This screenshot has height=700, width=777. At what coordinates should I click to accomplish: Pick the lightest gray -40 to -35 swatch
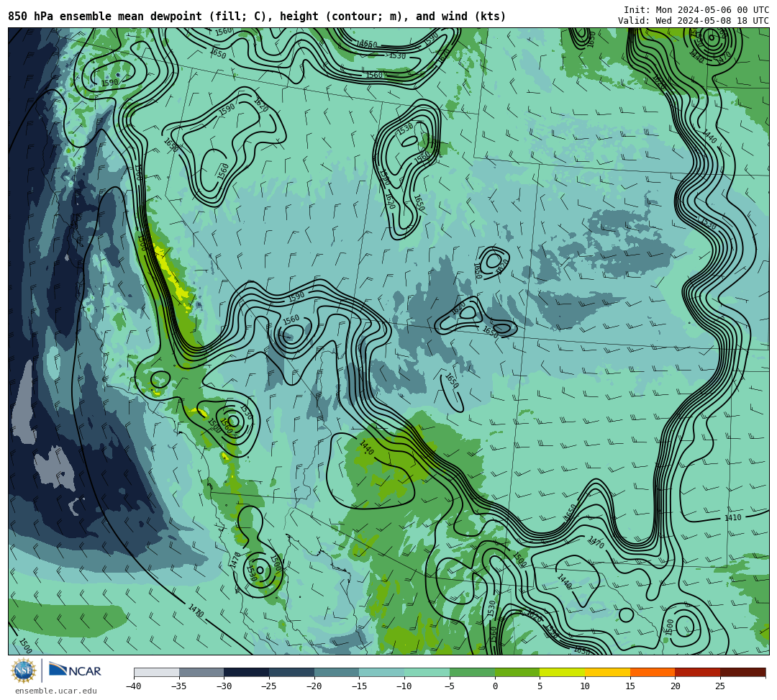pyautogui.click(x=157, y=672)
